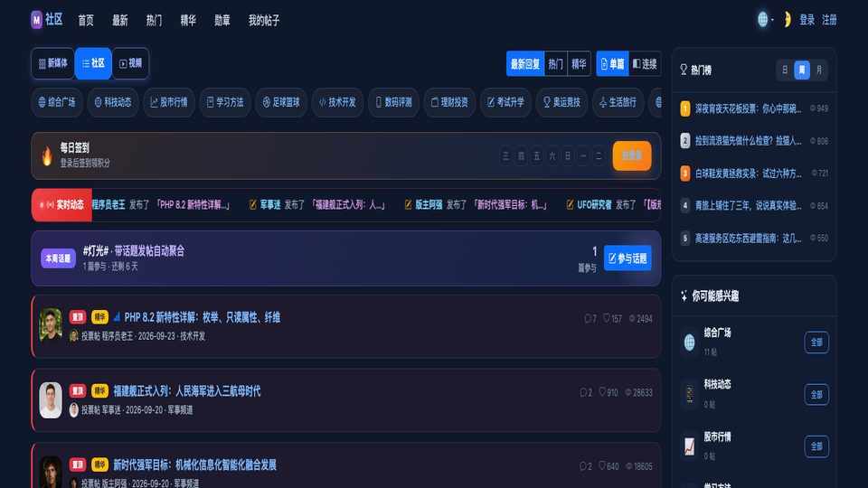Open the 新时代强军目标 post

tap(194, 465)
